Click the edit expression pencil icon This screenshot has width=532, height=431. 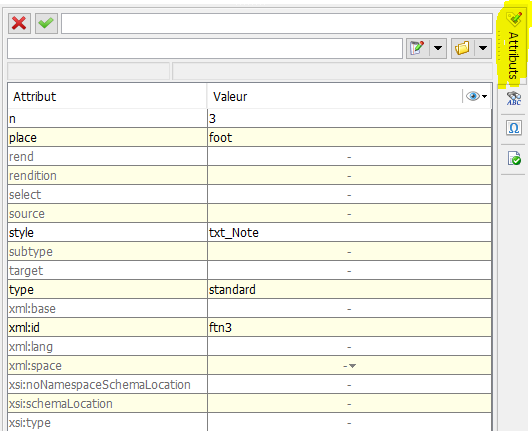pos(418,48)
